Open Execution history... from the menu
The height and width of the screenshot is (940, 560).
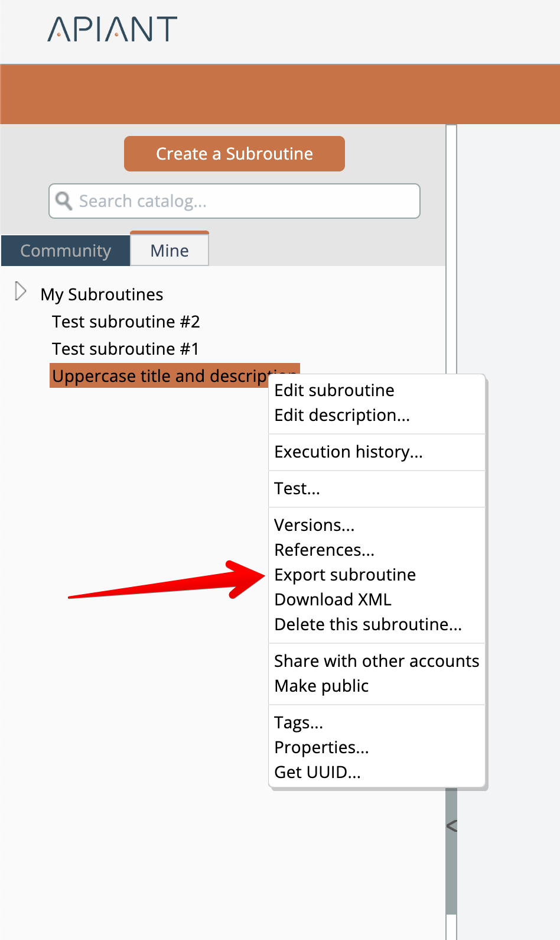(349, 452)
